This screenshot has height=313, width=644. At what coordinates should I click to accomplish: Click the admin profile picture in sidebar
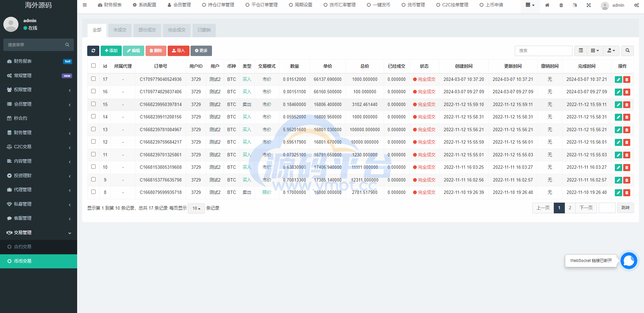pos(11,24)
